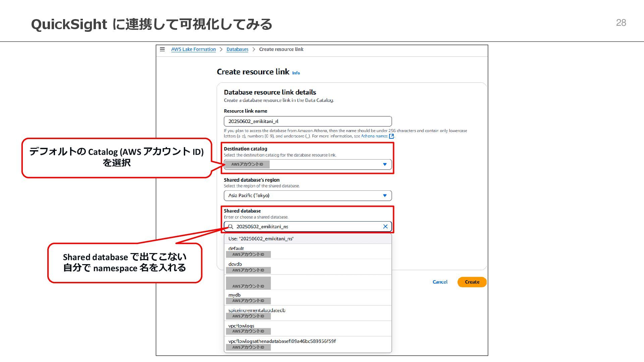644x362 pixels.
Task: Go to AWS Lake Formation breadcrumb
Action: 193,49
